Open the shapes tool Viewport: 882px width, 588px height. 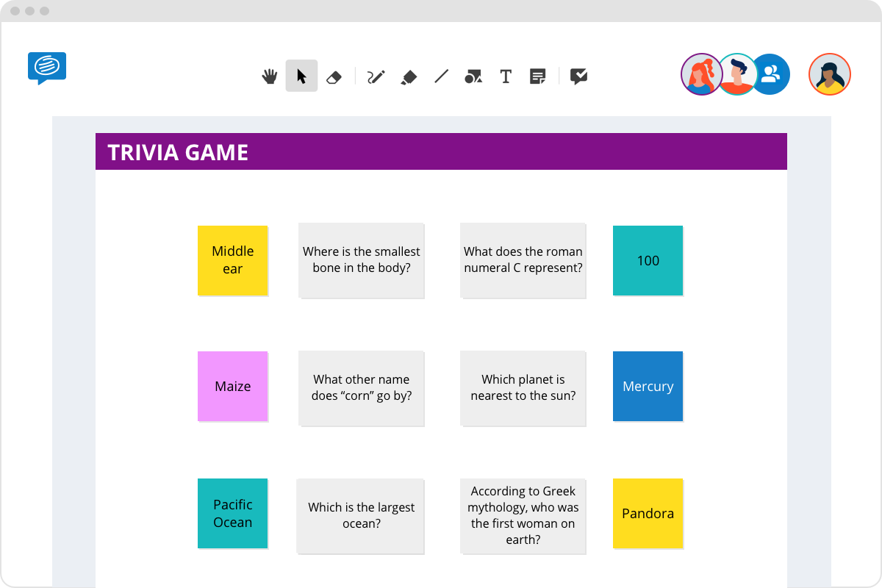(x=473, y=76)
